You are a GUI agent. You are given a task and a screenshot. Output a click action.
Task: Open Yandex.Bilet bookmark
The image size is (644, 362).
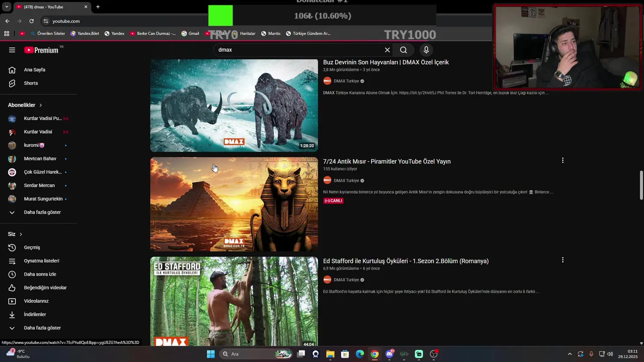click(85, 34)
